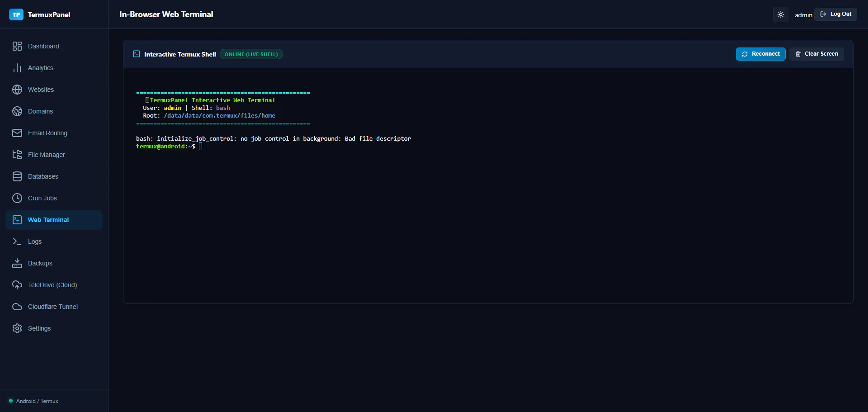
Task: Open the Cron Jobs label in sidebar
Action: (x=42, y=198)
